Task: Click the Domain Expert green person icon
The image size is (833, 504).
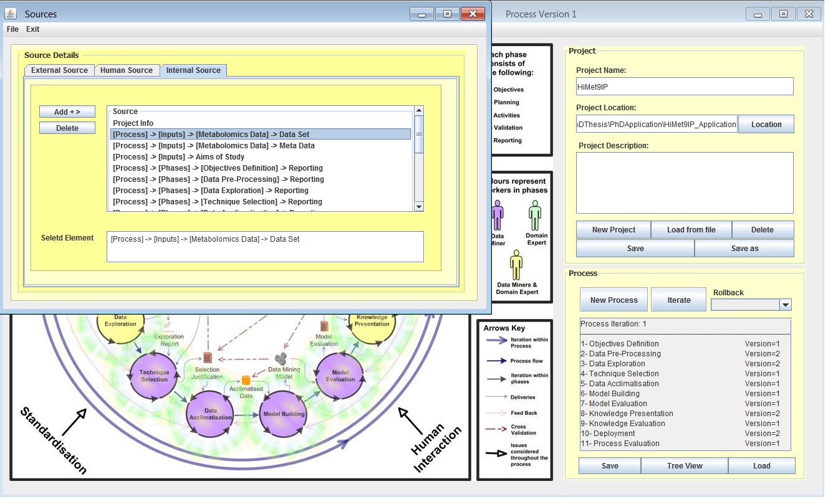Action: point(535,215)
